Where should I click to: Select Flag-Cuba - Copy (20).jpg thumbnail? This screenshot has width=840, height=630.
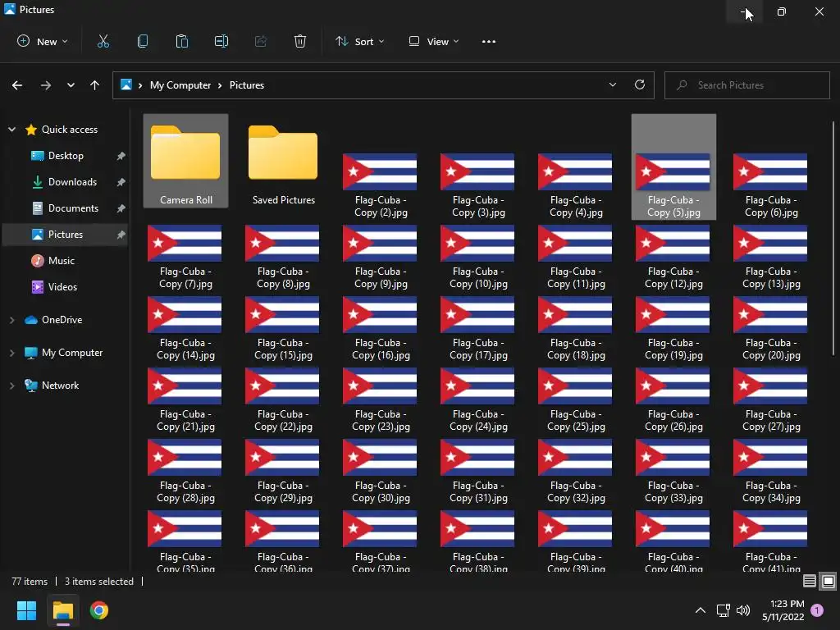pyautogui.click(x=770, y=315)
